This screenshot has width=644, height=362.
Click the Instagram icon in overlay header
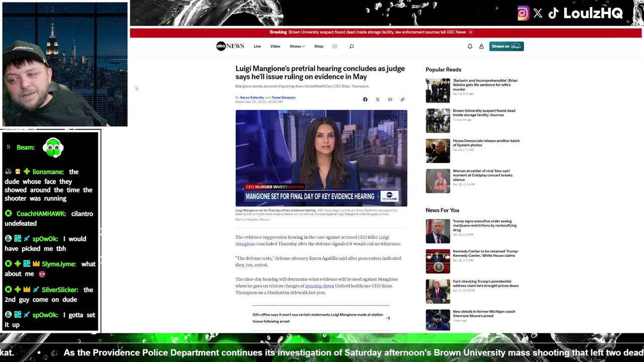523,14
